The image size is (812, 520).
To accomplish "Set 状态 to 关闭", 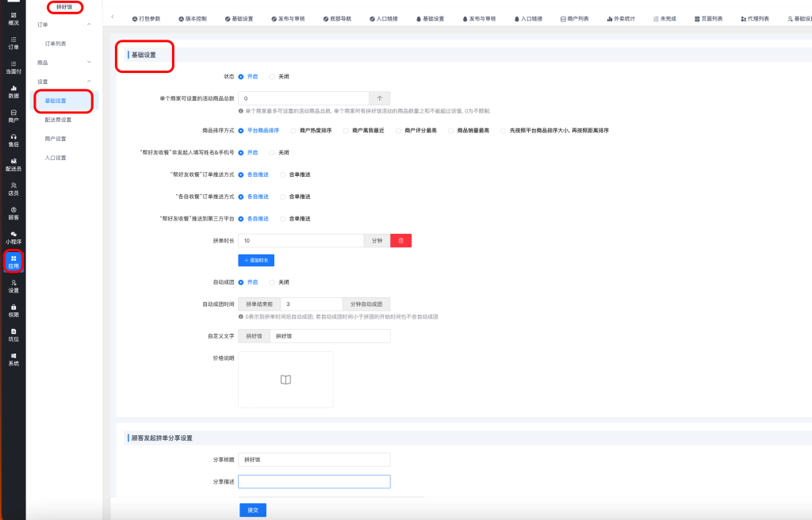I will (x=273, y=77).
